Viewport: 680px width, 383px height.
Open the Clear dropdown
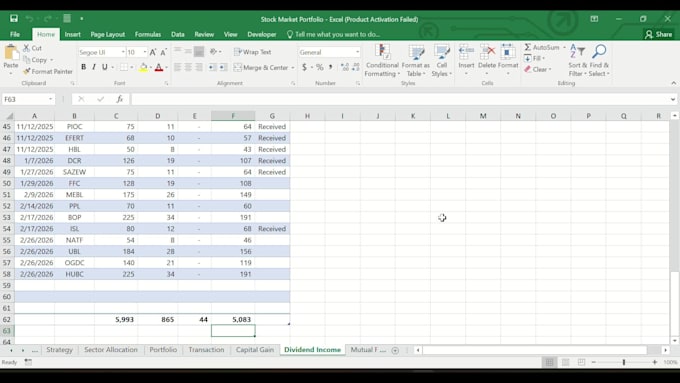537,69
